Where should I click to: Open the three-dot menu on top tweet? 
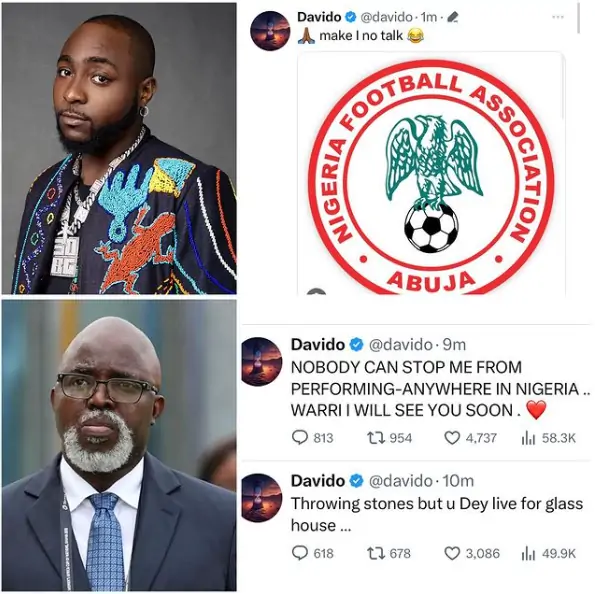pos(557,17)
